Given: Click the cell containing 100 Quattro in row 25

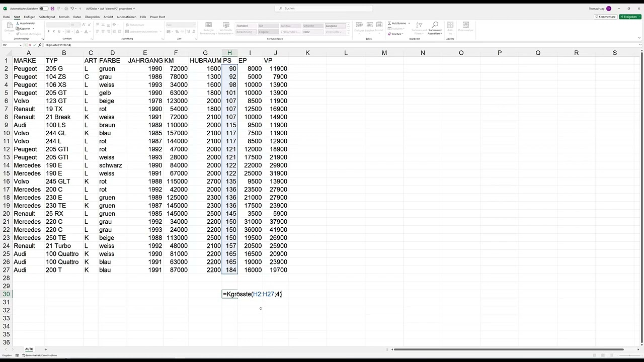Looking at the screenshot, I should coord(64,254).
